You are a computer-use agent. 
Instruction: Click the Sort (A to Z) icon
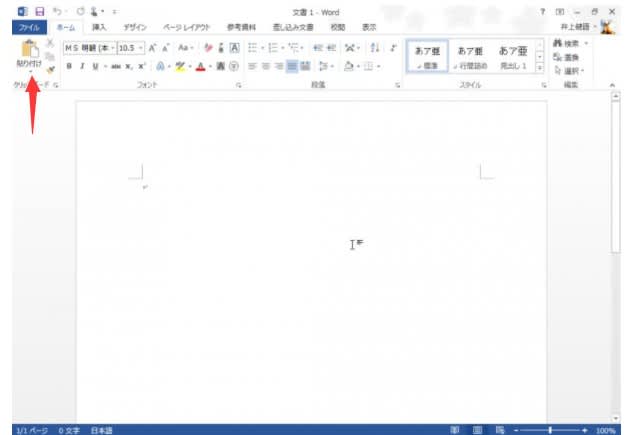coord(374,48)
